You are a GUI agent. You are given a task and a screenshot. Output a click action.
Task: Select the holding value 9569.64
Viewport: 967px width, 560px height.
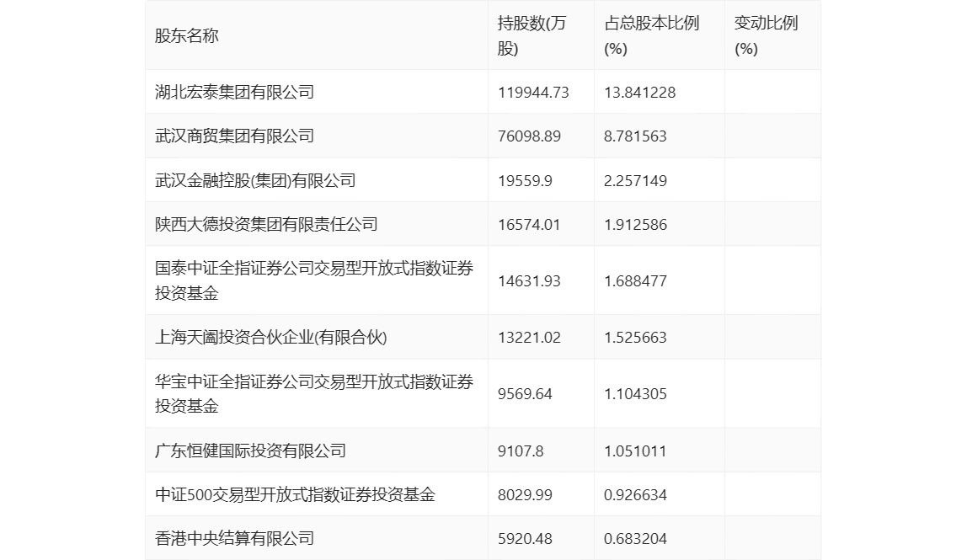[525, 394]
